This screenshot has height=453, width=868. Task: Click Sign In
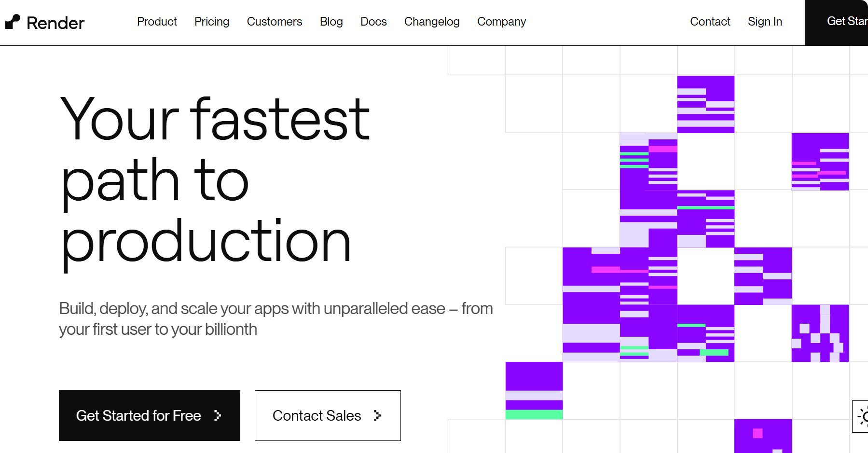click(x=765, y=22)
